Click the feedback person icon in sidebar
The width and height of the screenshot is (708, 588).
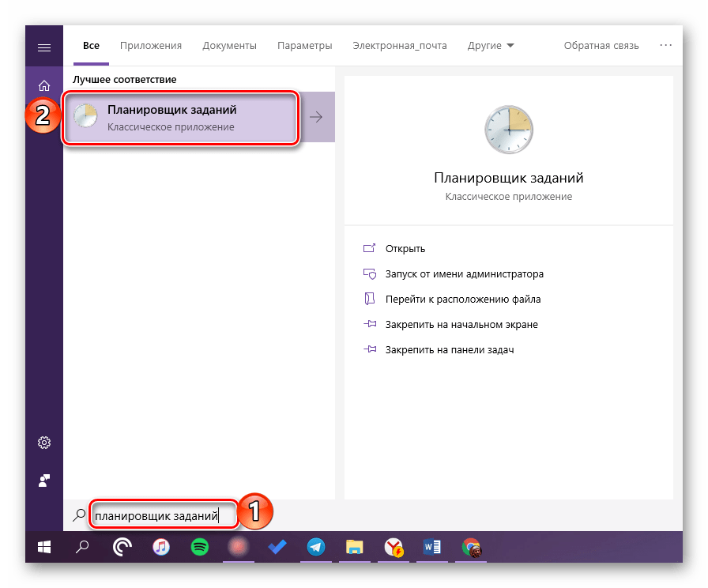pos(44,480)
